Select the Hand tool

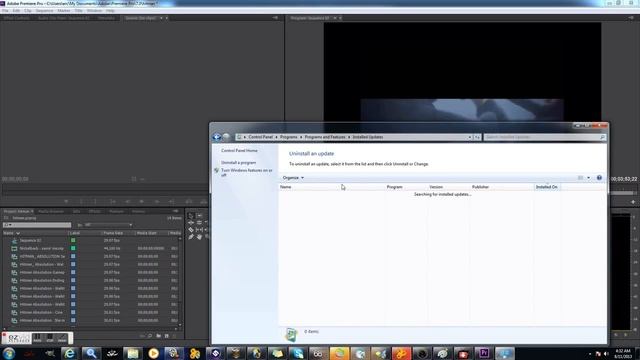199,237
